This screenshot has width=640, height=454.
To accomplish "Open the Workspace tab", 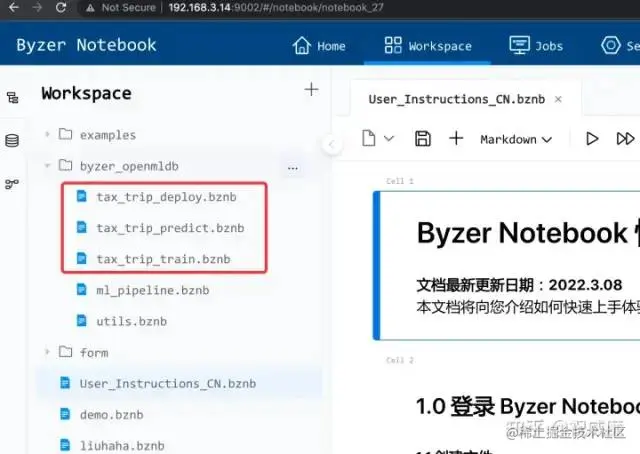I will 428,46.
